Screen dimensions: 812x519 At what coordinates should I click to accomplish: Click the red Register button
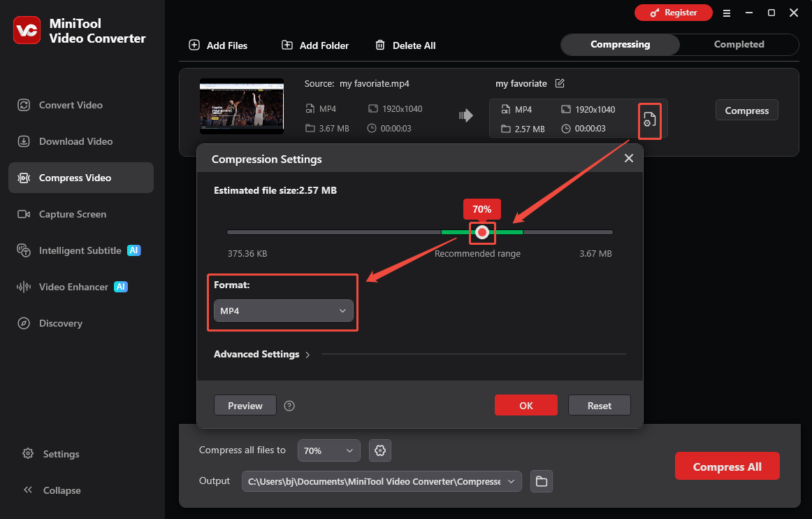click(x=673, y=13)
